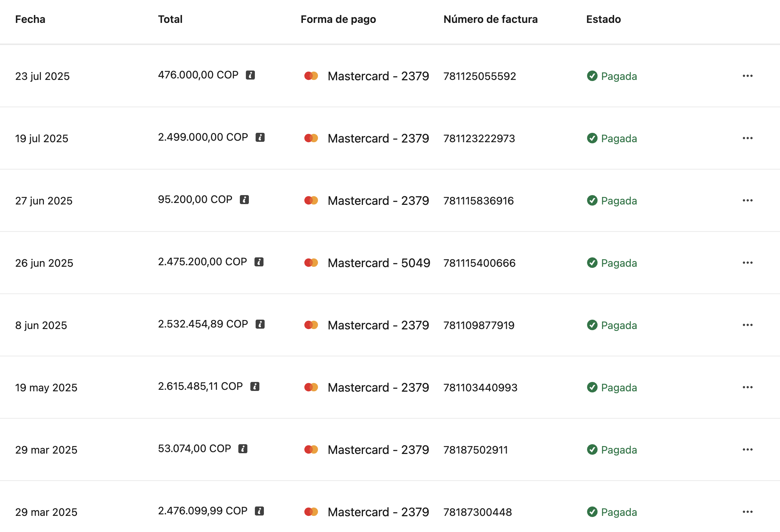
Task: Show info for the 2.499.000,00 COP charge
Action: click(x=260, y=137)
